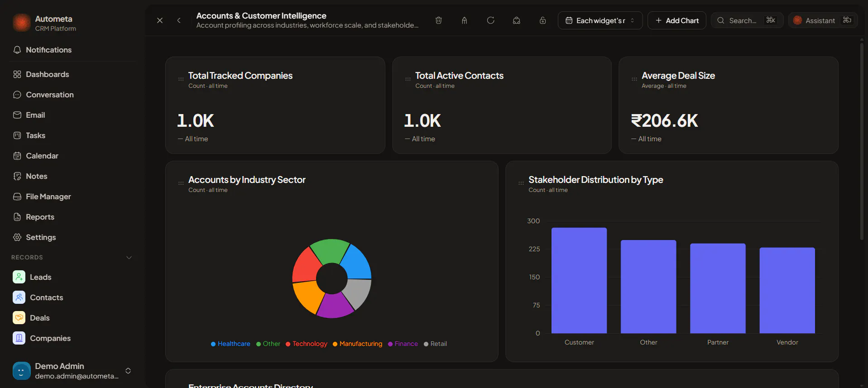Click the Vendor bar in stakeholder chart
The height and width of the screenshot is (388, 868).
787,291
